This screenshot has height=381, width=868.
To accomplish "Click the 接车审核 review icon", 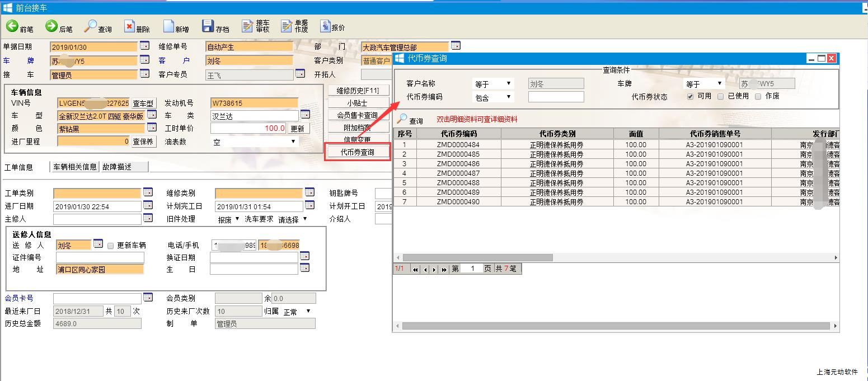I will point(247,26).
